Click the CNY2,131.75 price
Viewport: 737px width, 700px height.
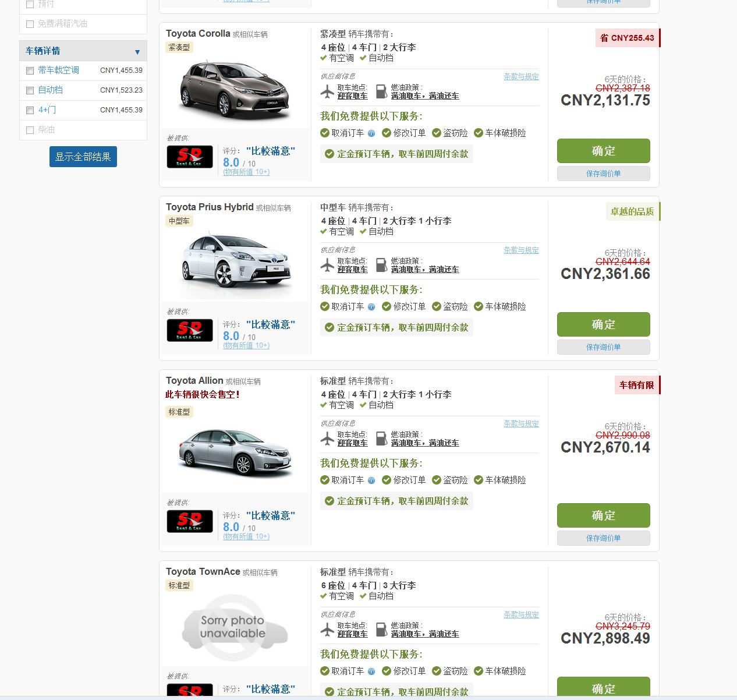[605, 101]
